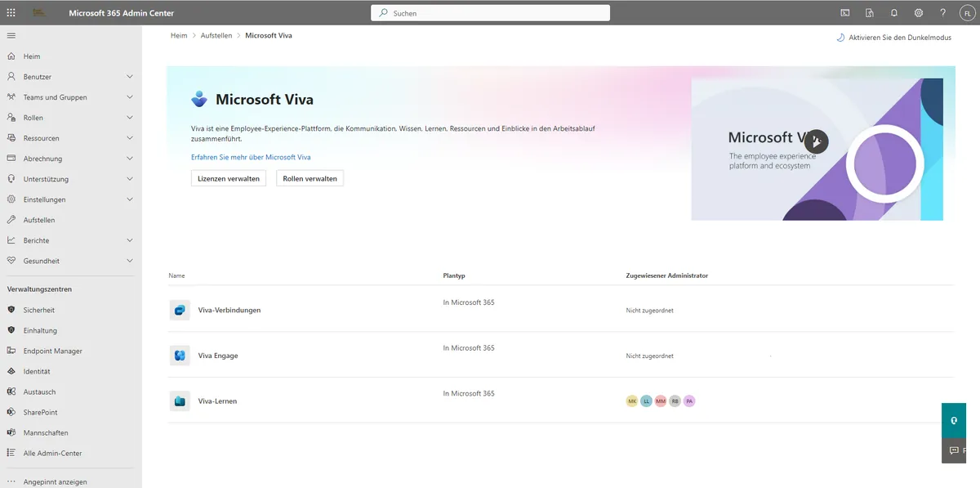This screenshot has height=488, width=980.
Task: Open the gray feedback chat floating button
Action: tap(954, 450)
